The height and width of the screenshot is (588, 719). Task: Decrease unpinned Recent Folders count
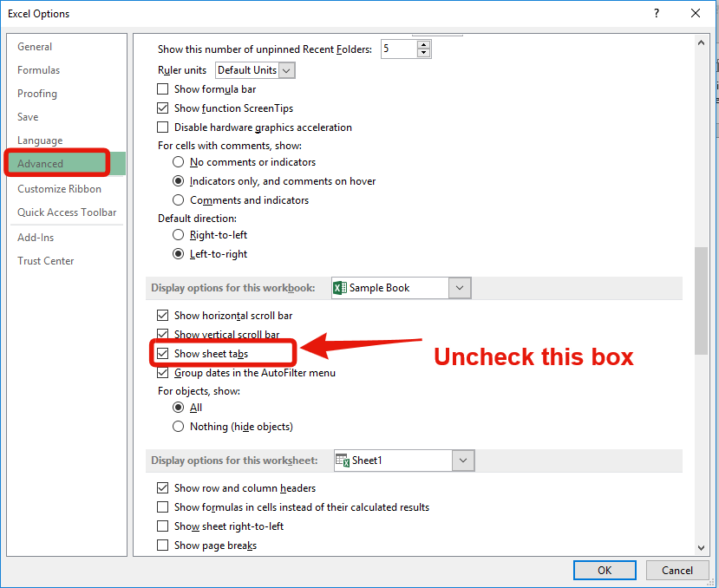[x=424, y=53]
